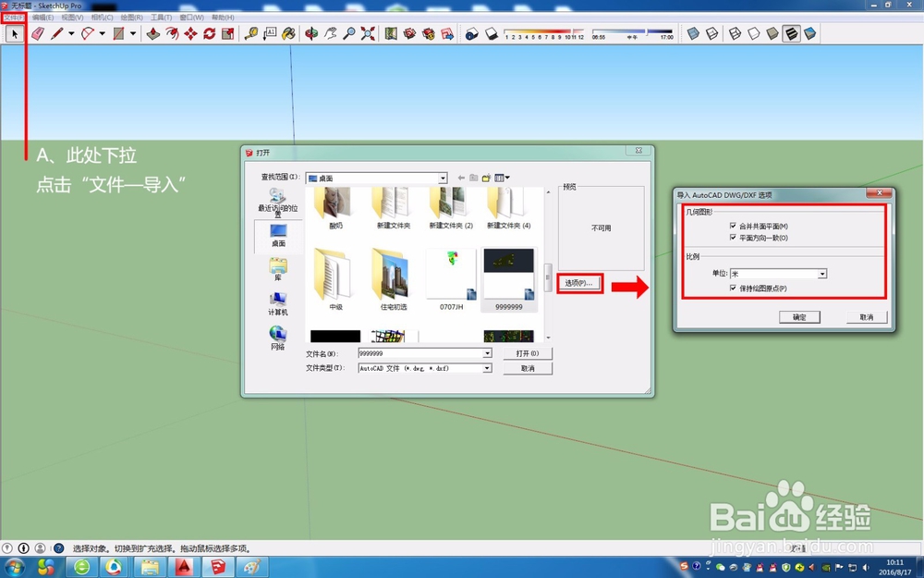Select the 9999999 file thumbnail

point(508,279)
